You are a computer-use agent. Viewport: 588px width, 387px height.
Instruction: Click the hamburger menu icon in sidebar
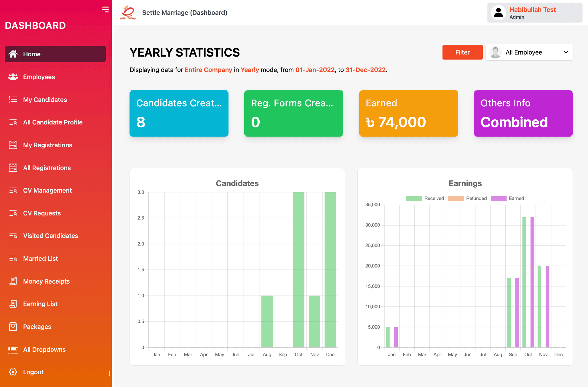pyautogui.click(x=105, y=9)
